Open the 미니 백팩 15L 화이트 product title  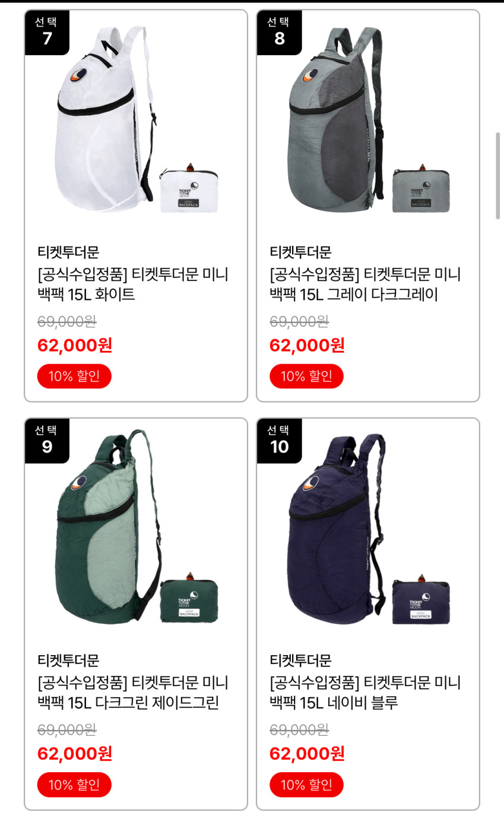click(x=133, y=284)
